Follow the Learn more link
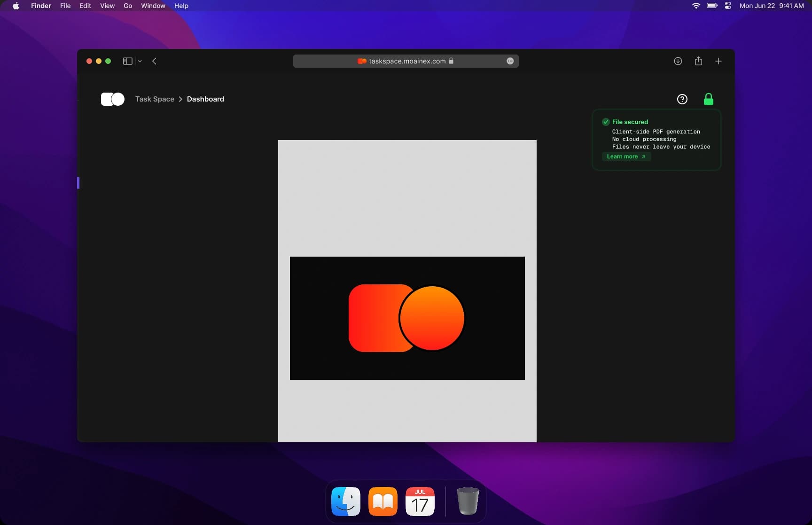812x525 pixels. [626, 157]
